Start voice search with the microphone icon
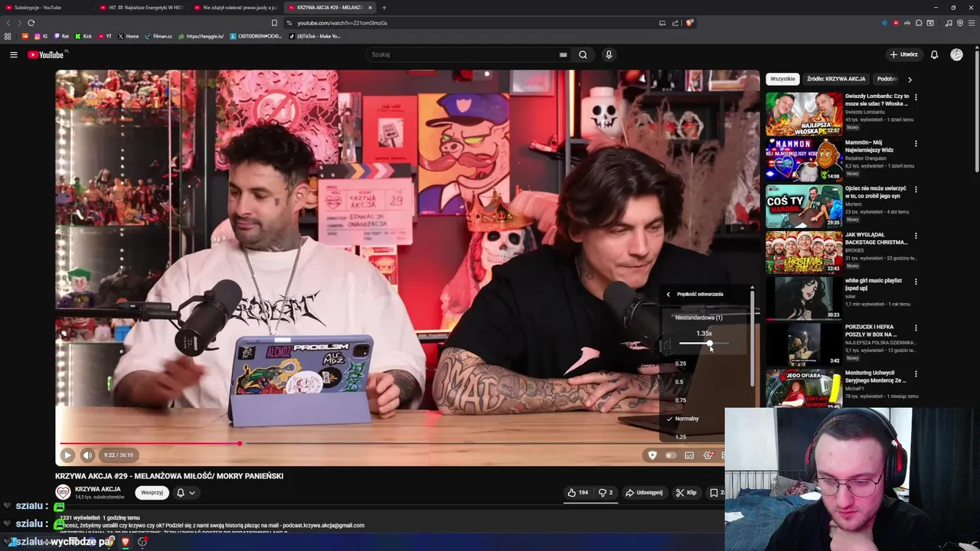This screenshot has height=551, width=980. [x=609, y=54]
